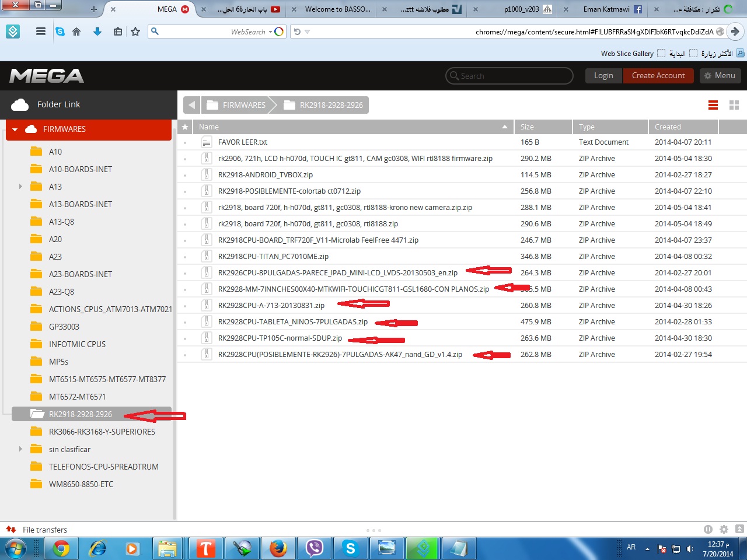Open the WebSearch engine dropdown
Viewport: 747px width, 560px height.
click(x=270, y=32)
